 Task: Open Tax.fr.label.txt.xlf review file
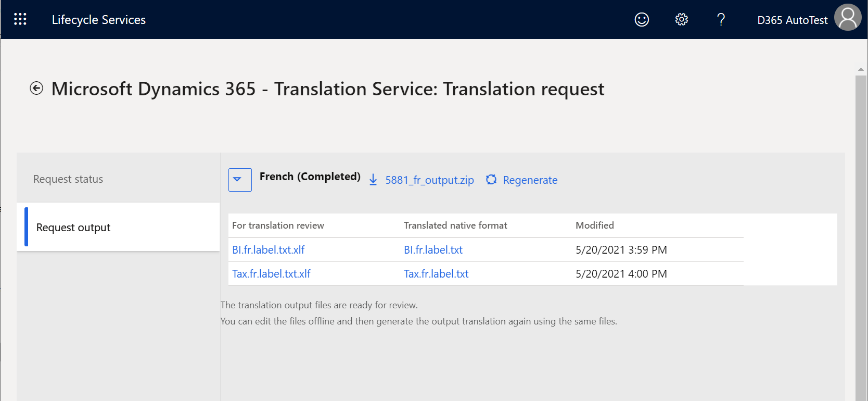tap(271, 274)
